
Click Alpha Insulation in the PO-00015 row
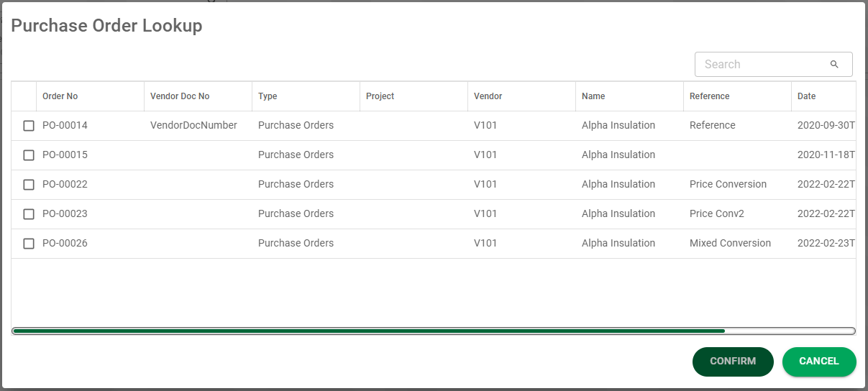click(x=618, y=155)
